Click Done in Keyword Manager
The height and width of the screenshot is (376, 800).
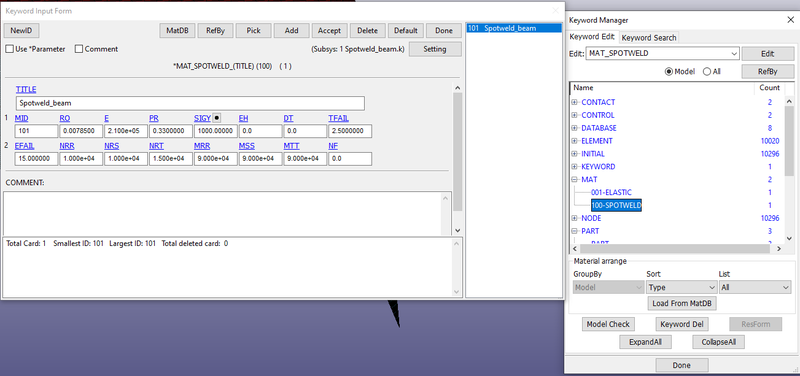(682, 365)
